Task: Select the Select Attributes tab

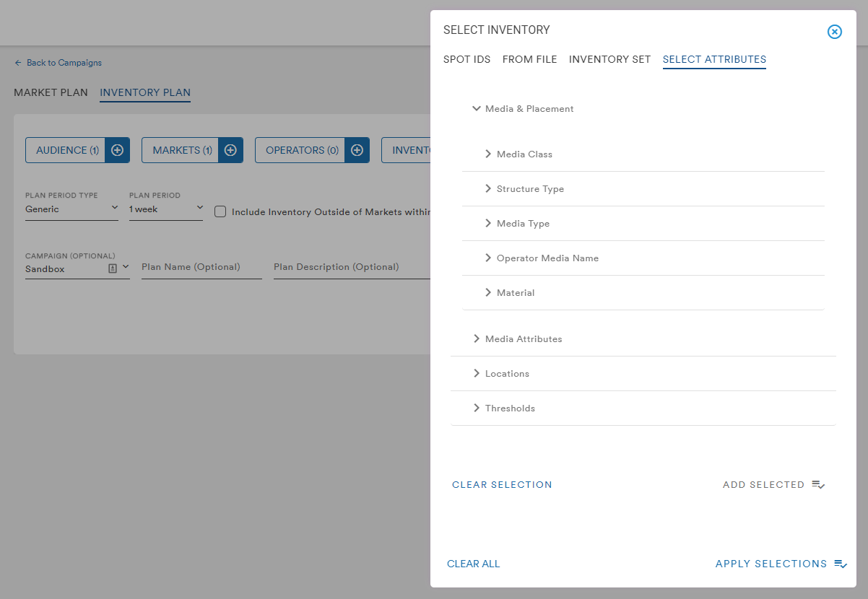Action: 714,60
